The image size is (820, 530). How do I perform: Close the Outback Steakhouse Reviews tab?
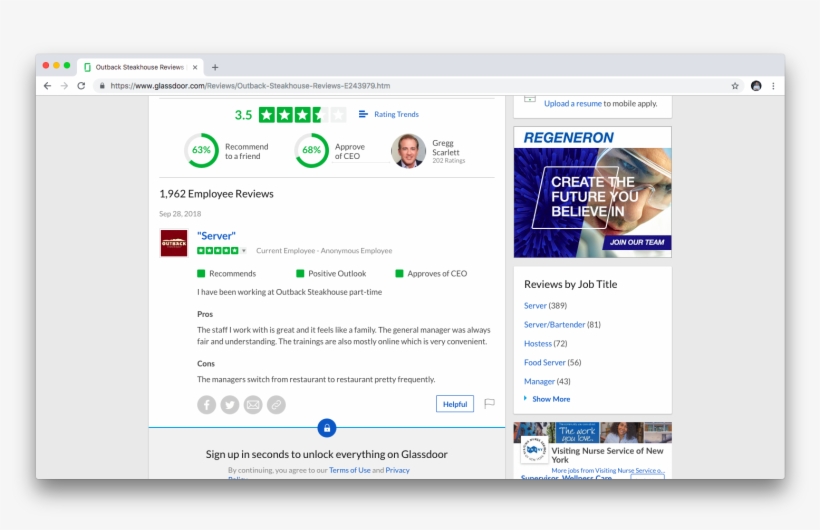coord(195,67)
